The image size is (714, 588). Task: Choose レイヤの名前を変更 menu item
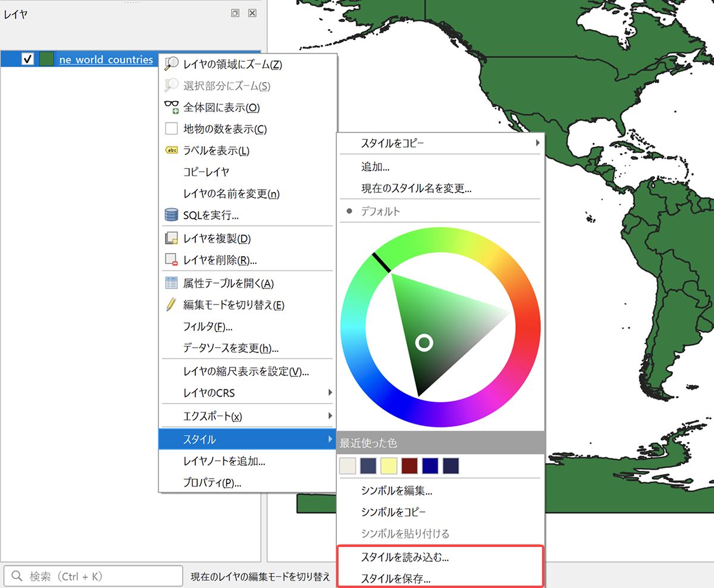(x=231, y=193)
